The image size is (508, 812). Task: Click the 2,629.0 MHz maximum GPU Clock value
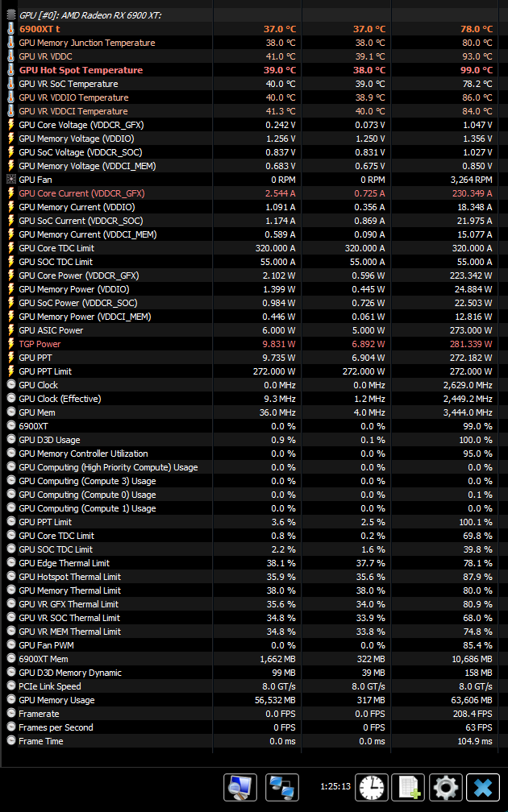coord(468,385)
